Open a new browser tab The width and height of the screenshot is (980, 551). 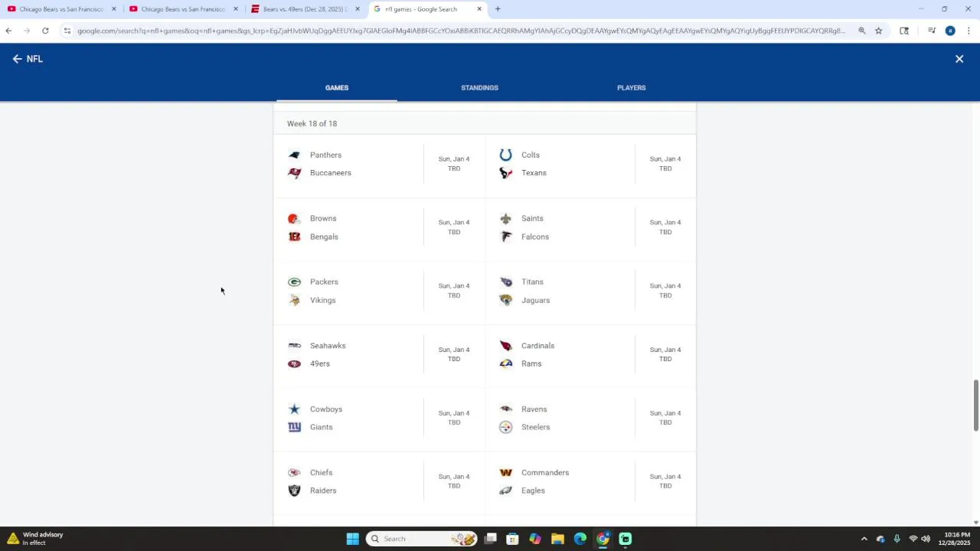coord(498,9)
